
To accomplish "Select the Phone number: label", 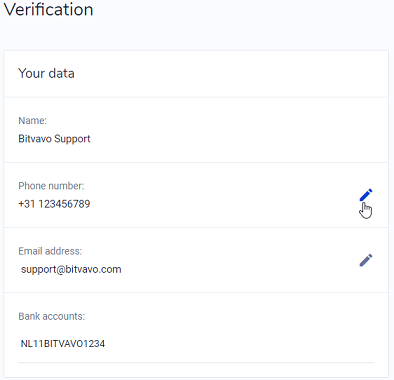I will click(x=51, y=186).
